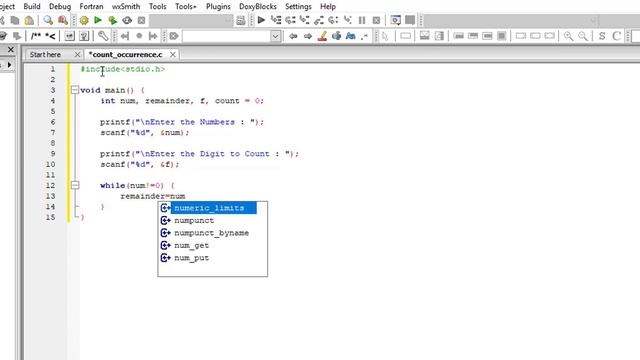The height and width of the screenshot is (360, 640).
Task: Open the Tools+ menu
Action: click(186, 7)
